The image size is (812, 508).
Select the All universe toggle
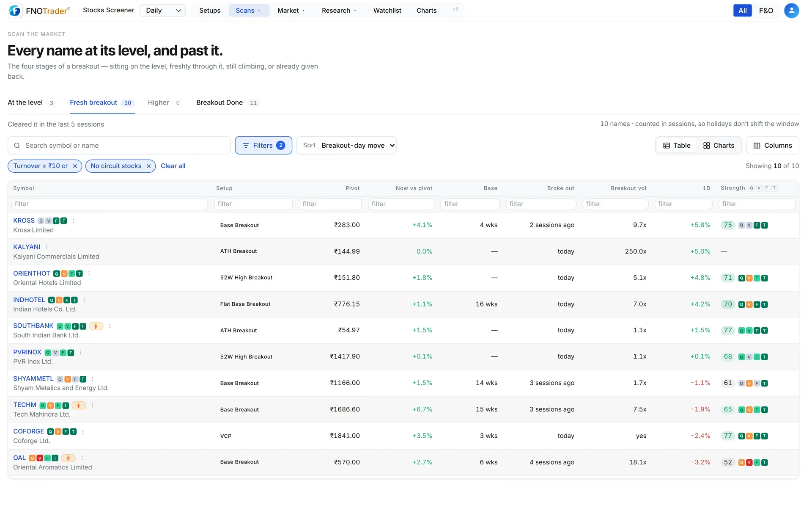pyautogui.click(x=742, y=11)
